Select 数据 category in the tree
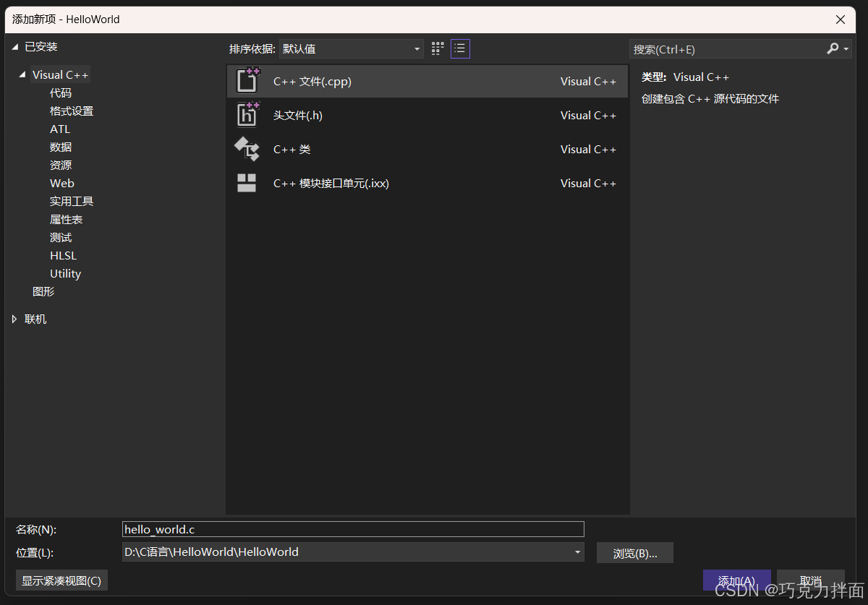The width and height of the screenshot is (868, 605). click(61, 147)
